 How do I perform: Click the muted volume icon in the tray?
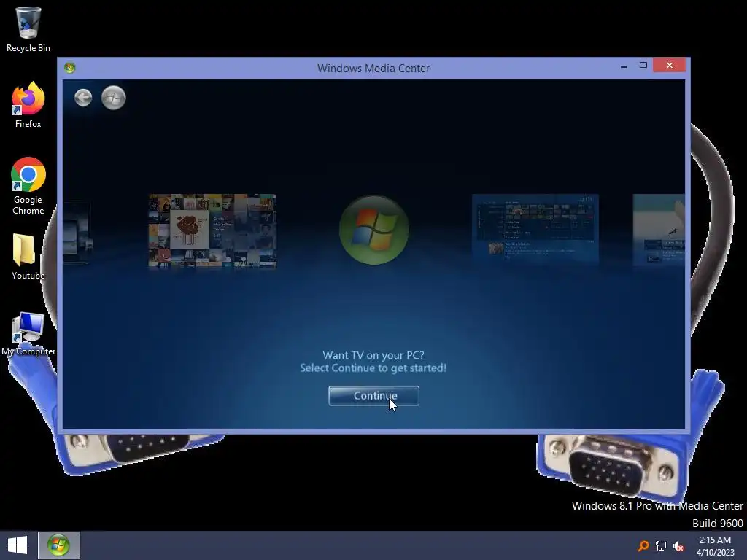pyautogui.click(x=678, y=546)
